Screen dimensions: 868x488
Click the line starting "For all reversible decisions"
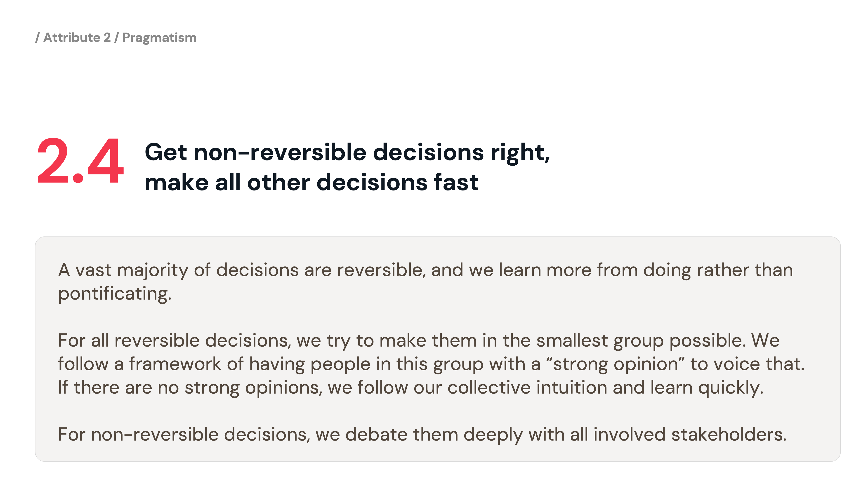tap(418, 340)
